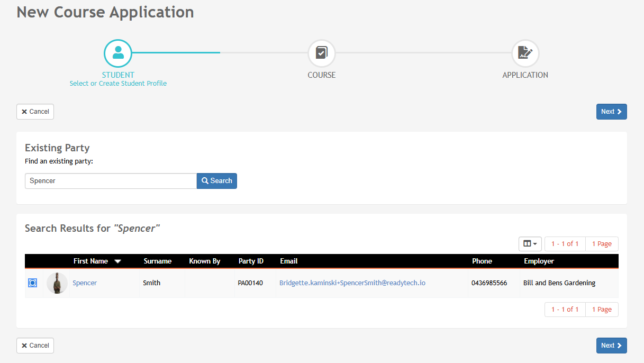Click the top Next button
644x363 pixels.
click(612, 112)
